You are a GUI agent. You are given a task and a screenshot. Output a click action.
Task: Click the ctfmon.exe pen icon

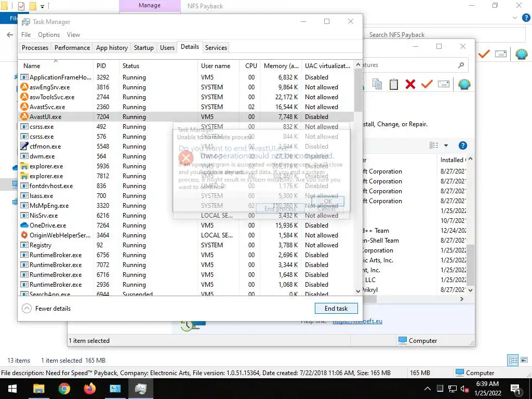click(x=24, y=146)
